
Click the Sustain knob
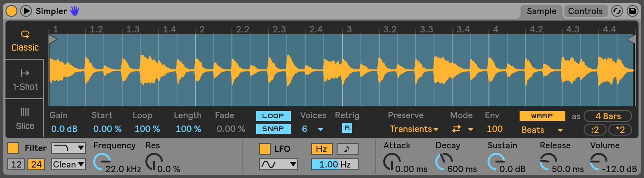pos(496,162)
